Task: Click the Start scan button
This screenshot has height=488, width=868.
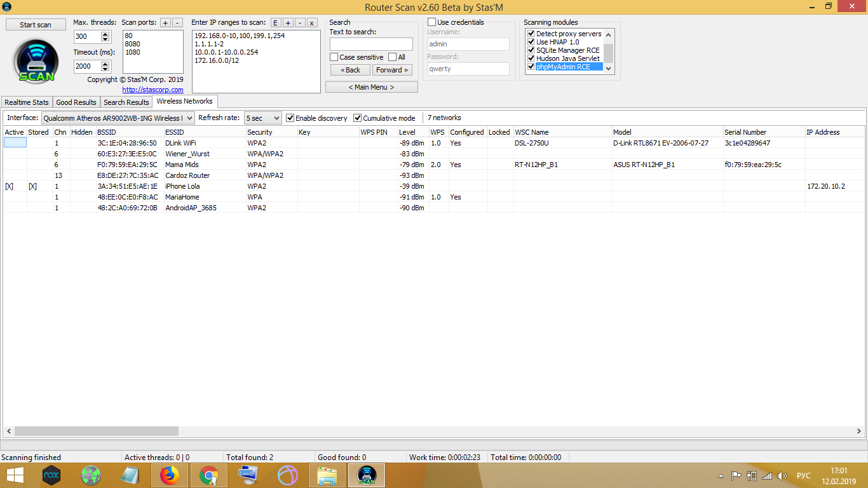Action: (36, 25)
